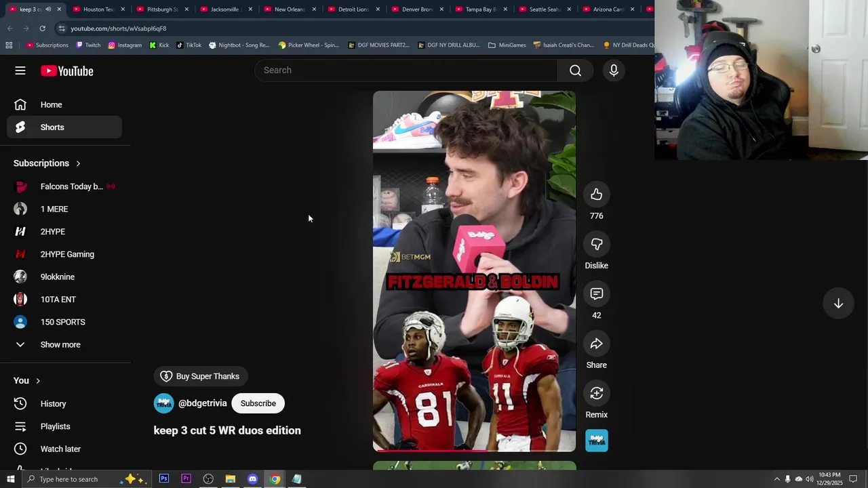Switch to the New Orleans tab

click(290, 9)
